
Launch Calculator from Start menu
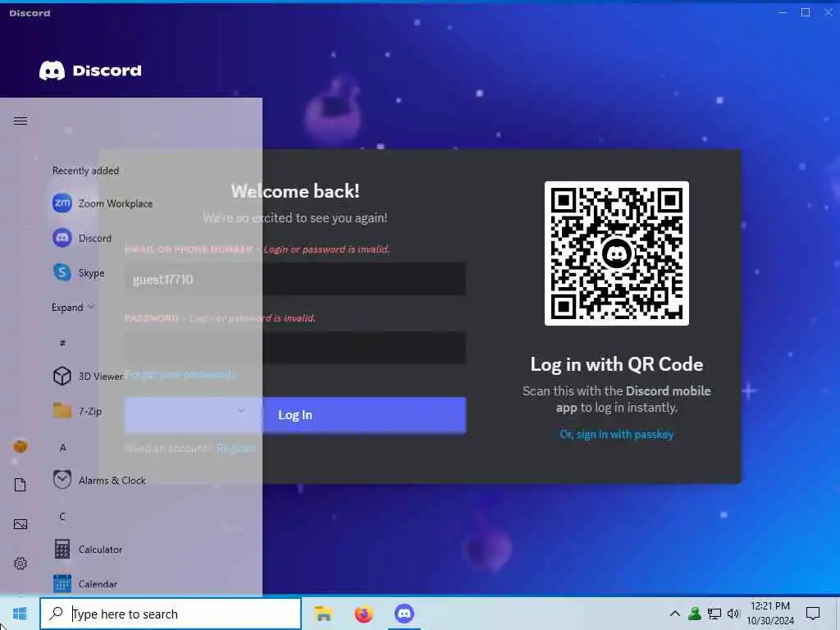[88, 549]
